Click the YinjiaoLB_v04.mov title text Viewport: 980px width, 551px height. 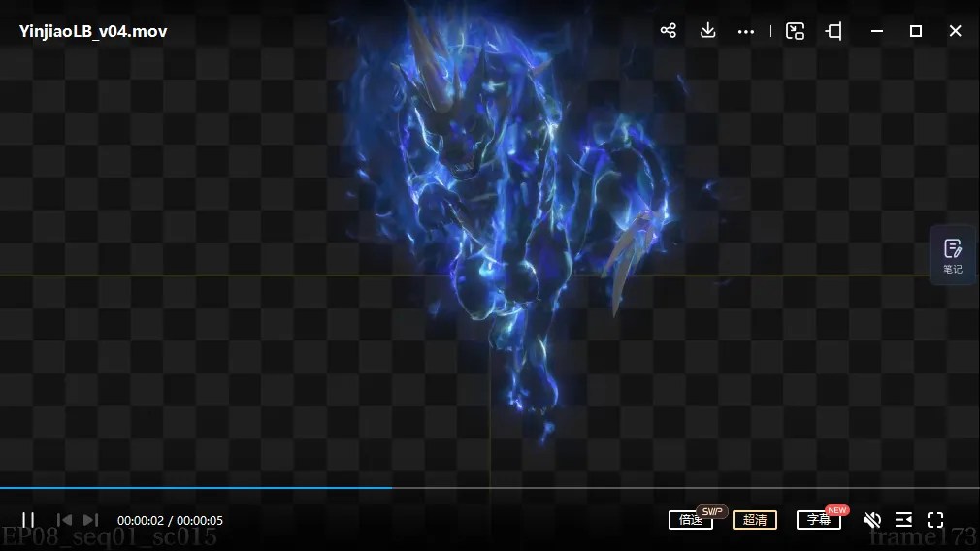tap(93, 31)
